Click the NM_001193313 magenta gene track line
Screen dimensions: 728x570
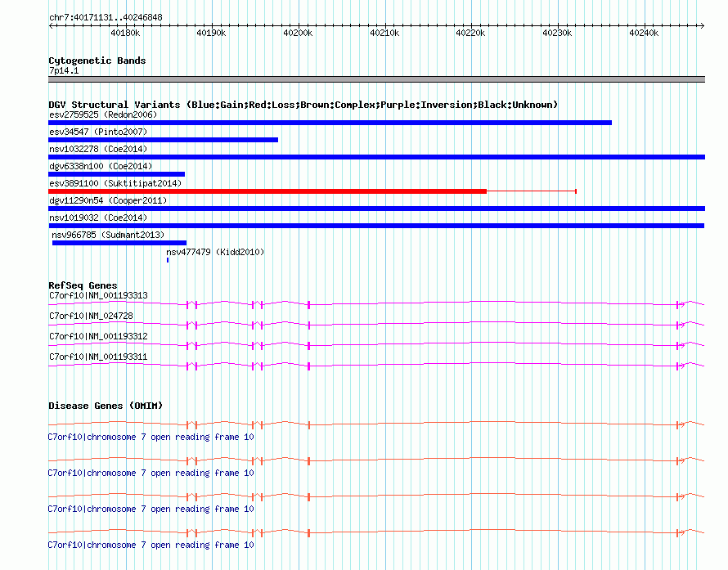point(376,304)
